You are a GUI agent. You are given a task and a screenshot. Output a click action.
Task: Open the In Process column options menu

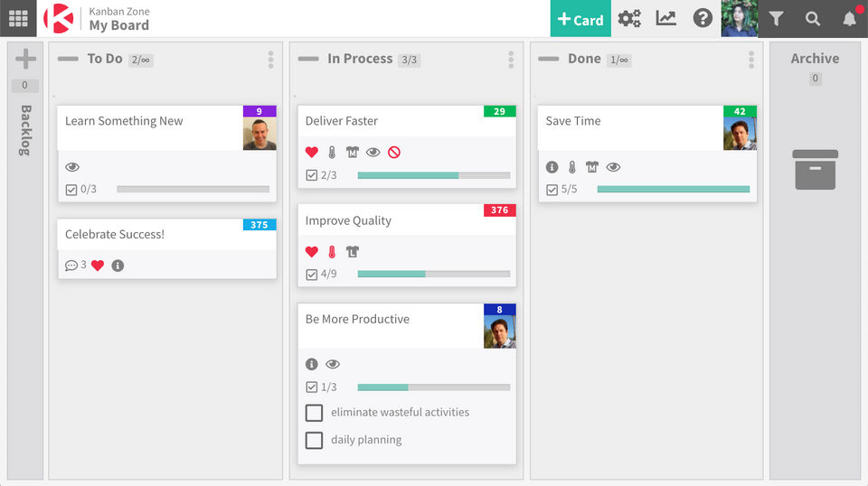pos(511,60)
